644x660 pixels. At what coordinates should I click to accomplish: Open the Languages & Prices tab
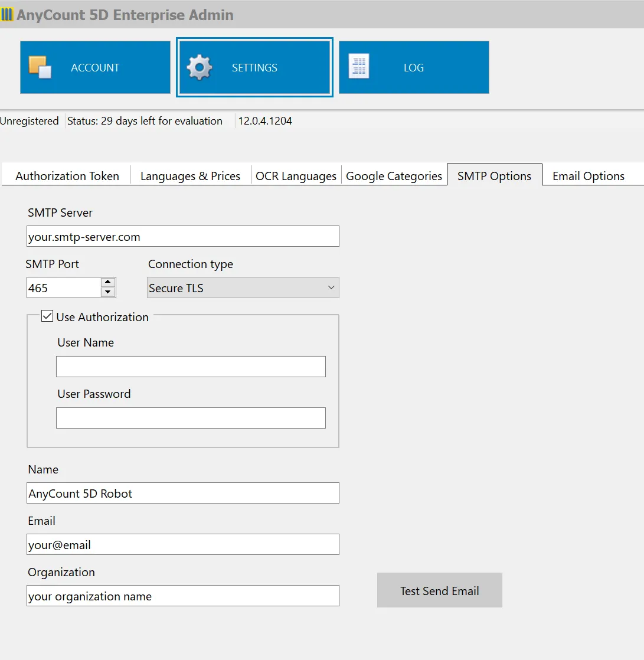click(x=190, y=175)
